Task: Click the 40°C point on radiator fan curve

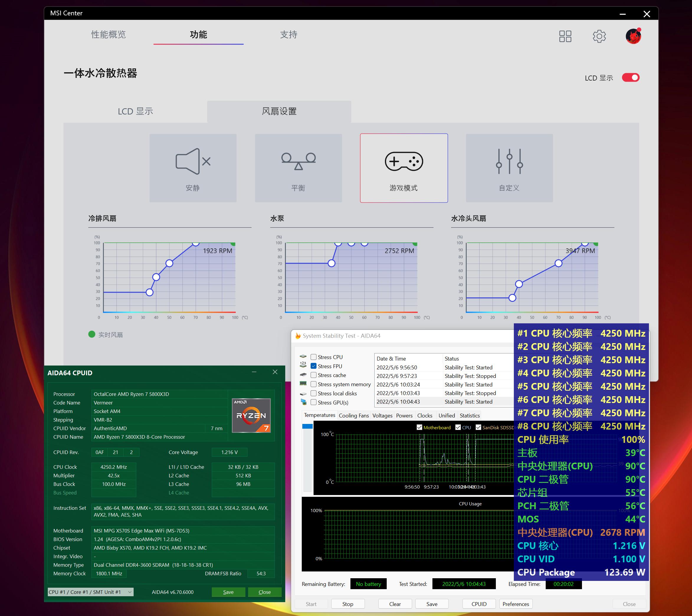Action: tap(156, 277)
